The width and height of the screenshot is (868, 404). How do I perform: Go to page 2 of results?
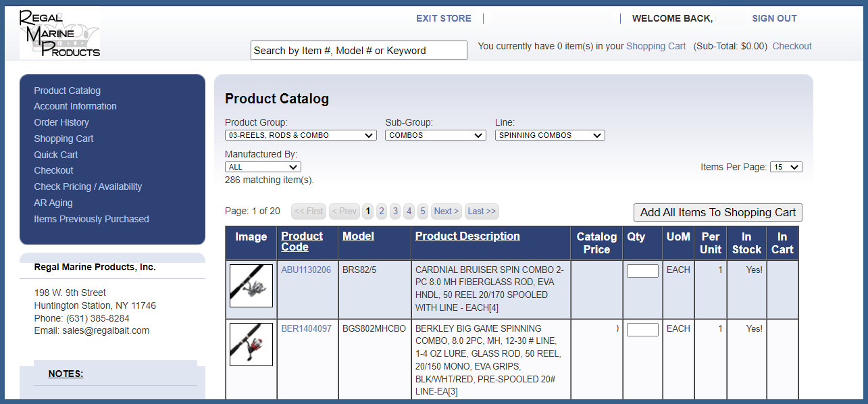(382, 211)
